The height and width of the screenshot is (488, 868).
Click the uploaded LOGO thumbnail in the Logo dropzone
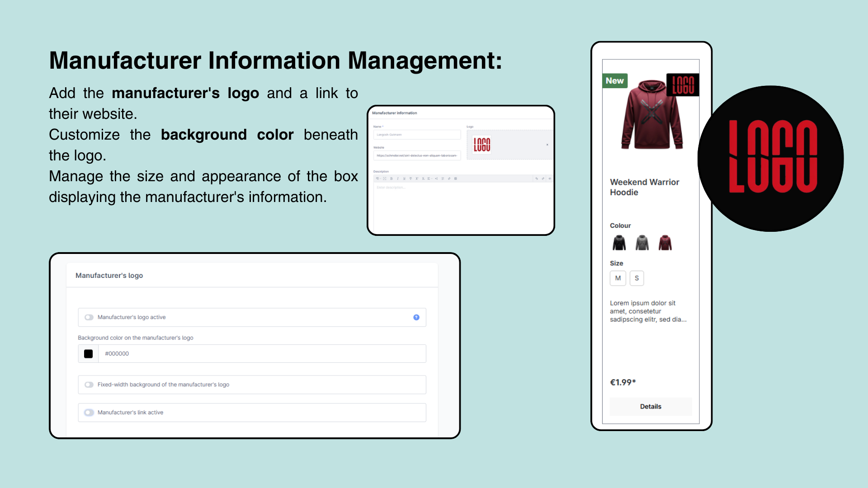coord(482,145)
